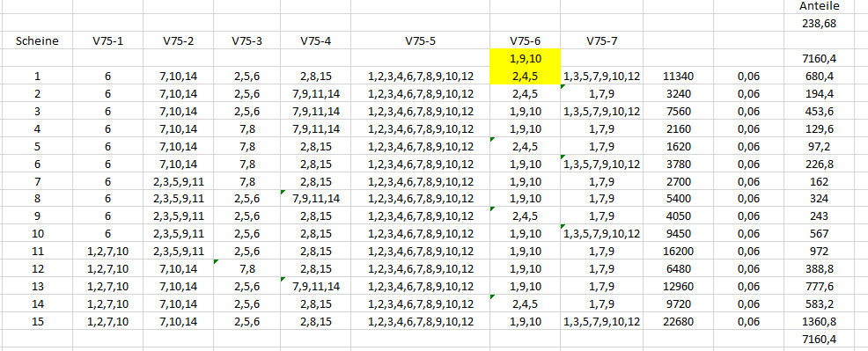Click the V75-7 header cell

[602, 40]
